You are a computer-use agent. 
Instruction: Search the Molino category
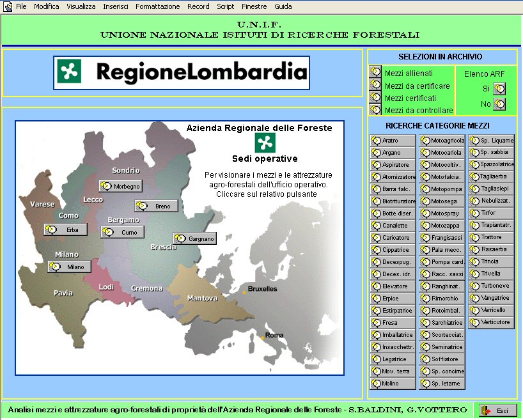coord(393,384)
